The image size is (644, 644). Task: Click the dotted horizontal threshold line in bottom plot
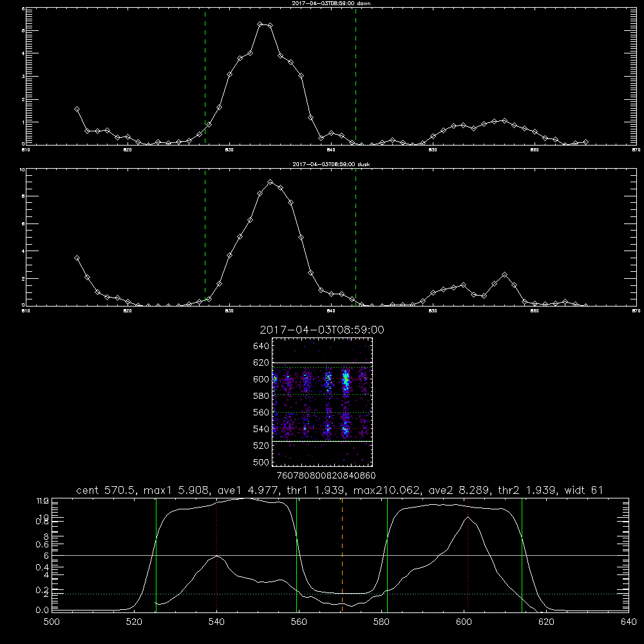[340, 594]
